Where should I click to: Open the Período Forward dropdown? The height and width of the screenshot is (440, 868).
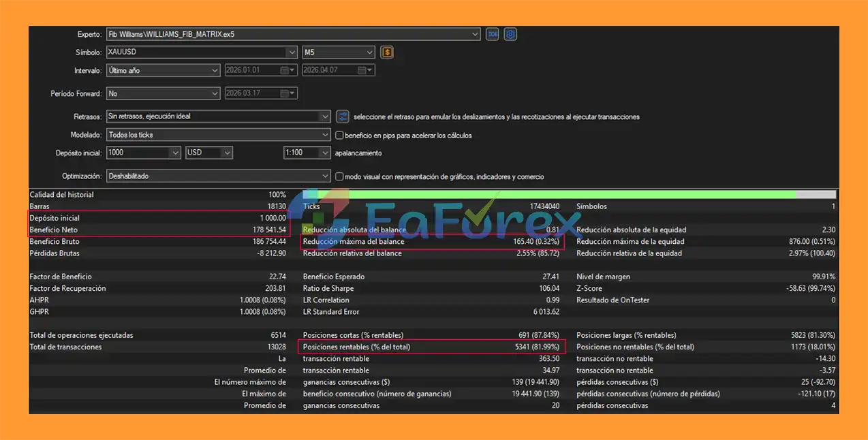tap(215, 93)
